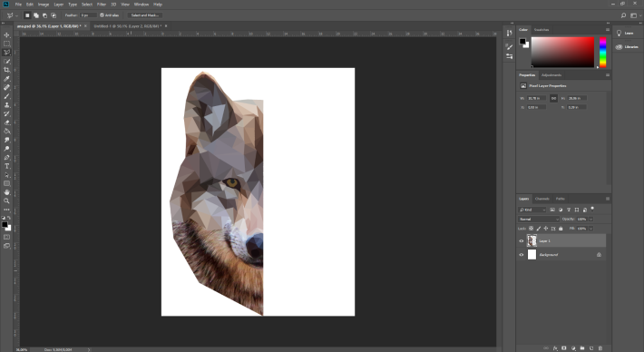This screenshot has width=644, height=352.
Task: Select the Eyedropper tool
Action: 6,78
